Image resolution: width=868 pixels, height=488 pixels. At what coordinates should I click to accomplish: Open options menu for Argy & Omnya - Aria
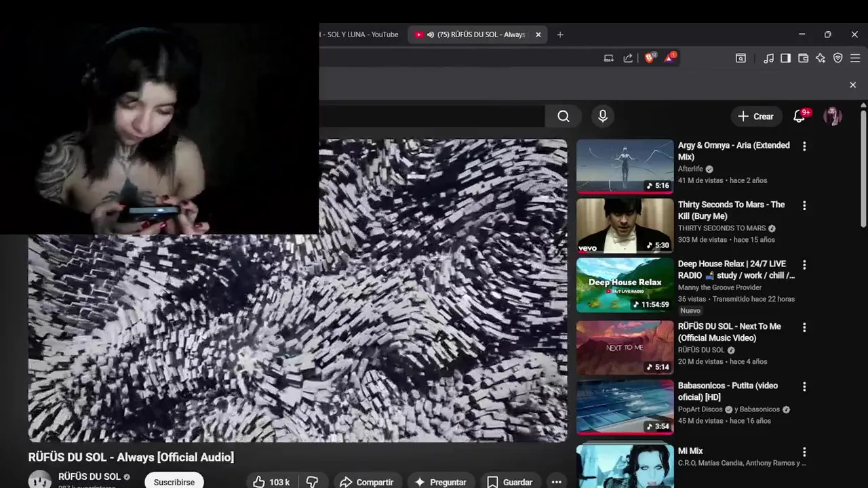click(804, 146)
